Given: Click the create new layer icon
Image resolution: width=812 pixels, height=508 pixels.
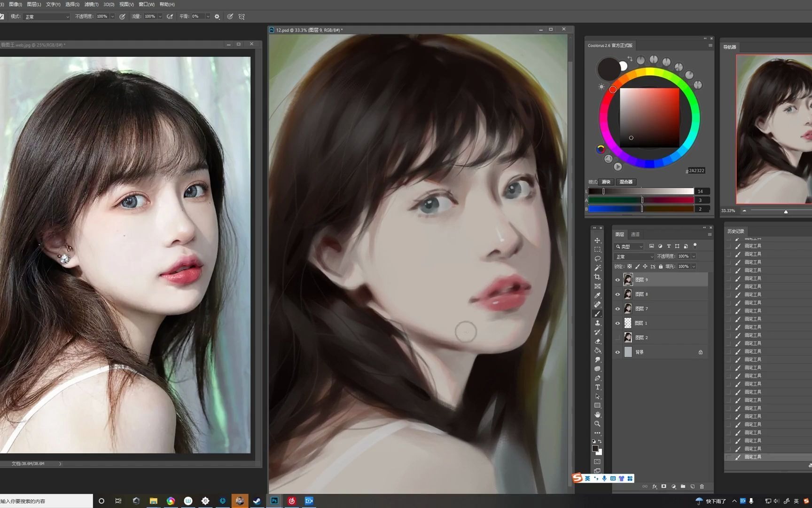Looking at the screenshot, I should click(692, 486).
